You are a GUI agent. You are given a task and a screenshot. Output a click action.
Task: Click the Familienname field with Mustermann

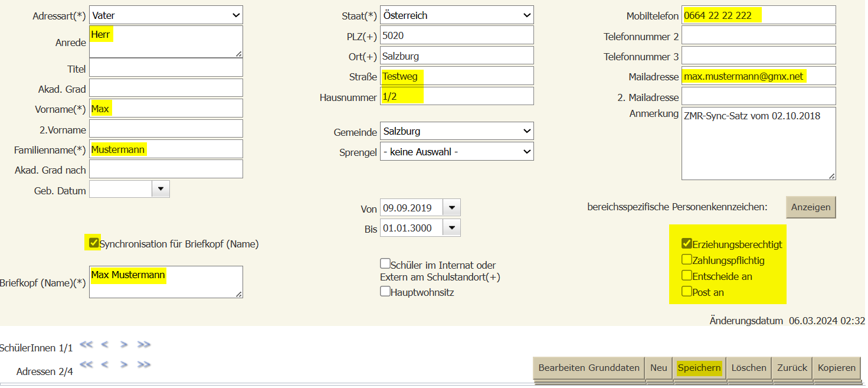(x=166, y=149)
